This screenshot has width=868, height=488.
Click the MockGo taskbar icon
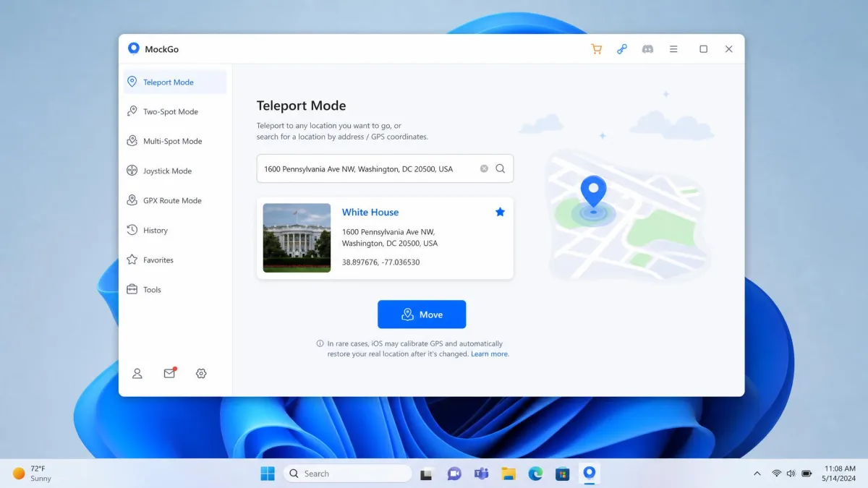point(590,474)
